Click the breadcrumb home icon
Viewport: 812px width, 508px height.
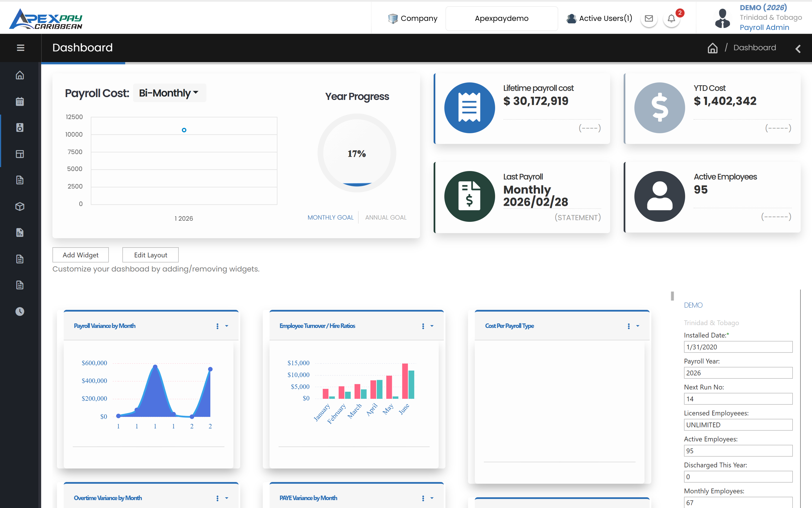point(713,48)
